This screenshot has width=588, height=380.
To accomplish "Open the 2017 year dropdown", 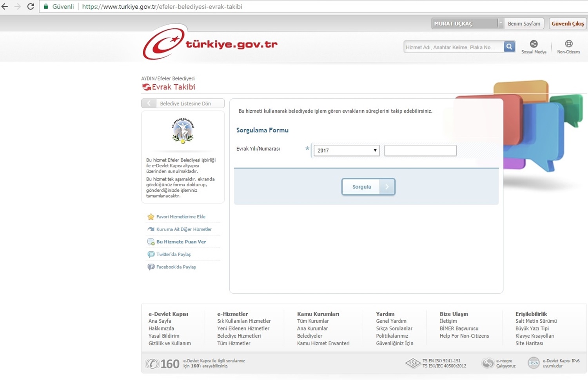I will 347,151.
